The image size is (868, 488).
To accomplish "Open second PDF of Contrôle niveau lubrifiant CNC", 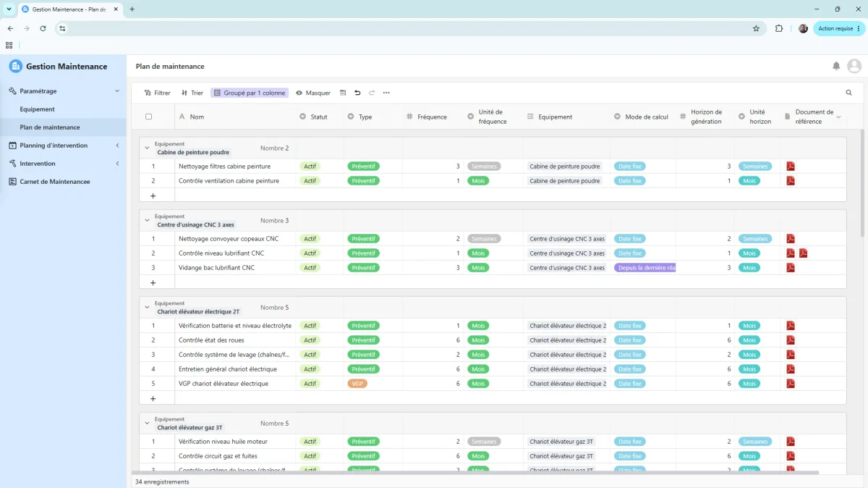I will pos(804,253).
